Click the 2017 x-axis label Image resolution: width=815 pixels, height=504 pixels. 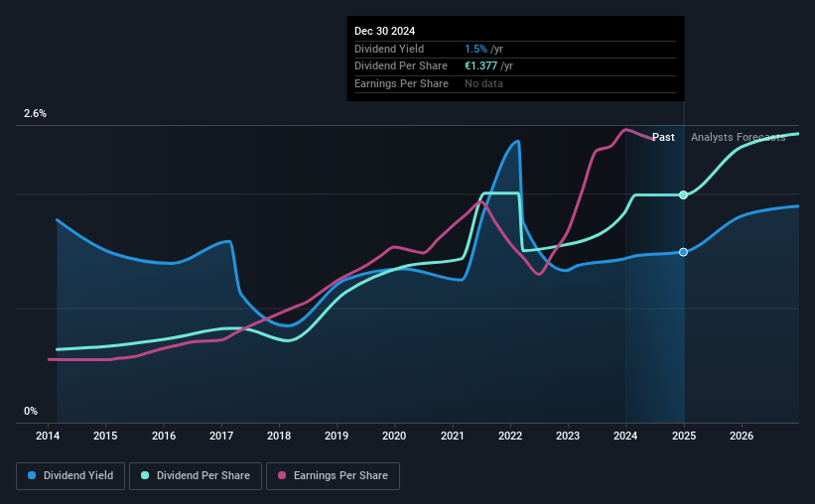[x=221, y=436]
